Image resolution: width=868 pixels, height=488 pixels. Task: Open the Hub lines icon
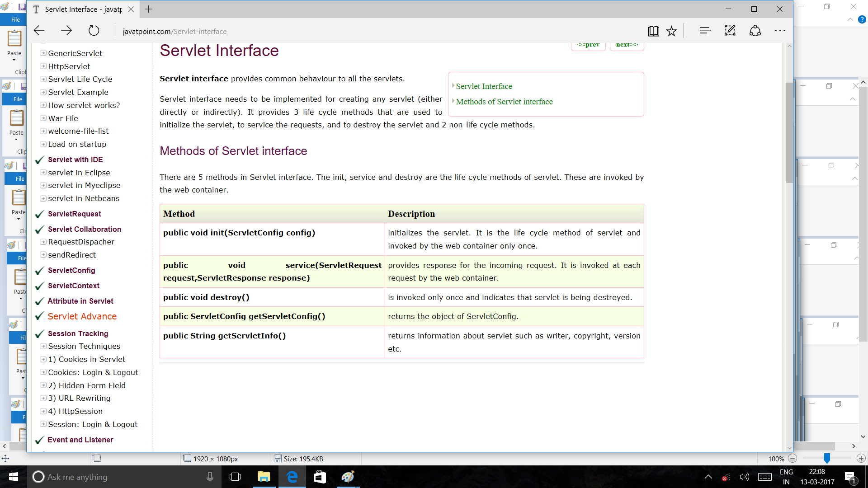click(x=705, y=31)
